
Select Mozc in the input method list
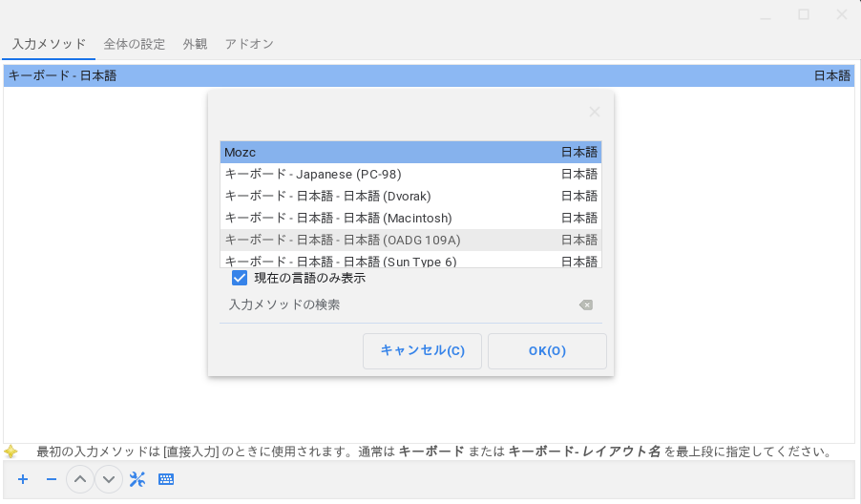(410, 152)
